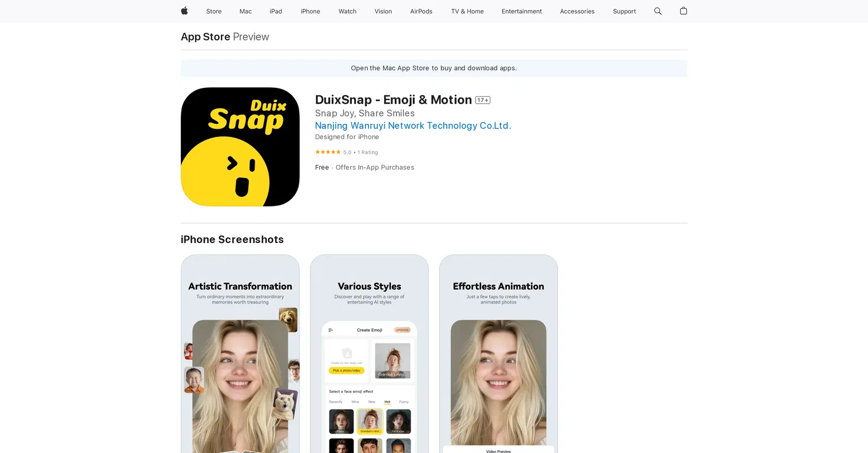Open the Watch menu
The height and width of the screenshot is (453, 868).
(x=348, y=11)
